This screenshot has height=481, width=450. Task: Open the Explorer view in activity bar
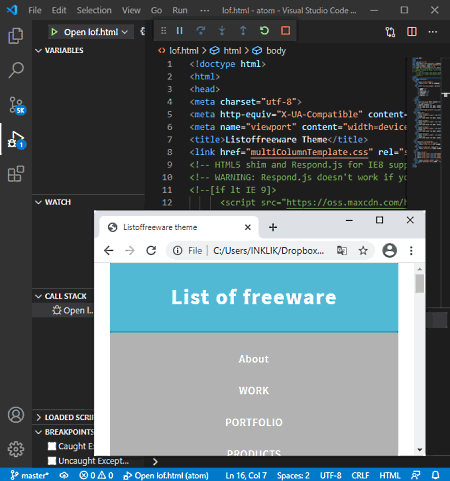coord(16,36)
